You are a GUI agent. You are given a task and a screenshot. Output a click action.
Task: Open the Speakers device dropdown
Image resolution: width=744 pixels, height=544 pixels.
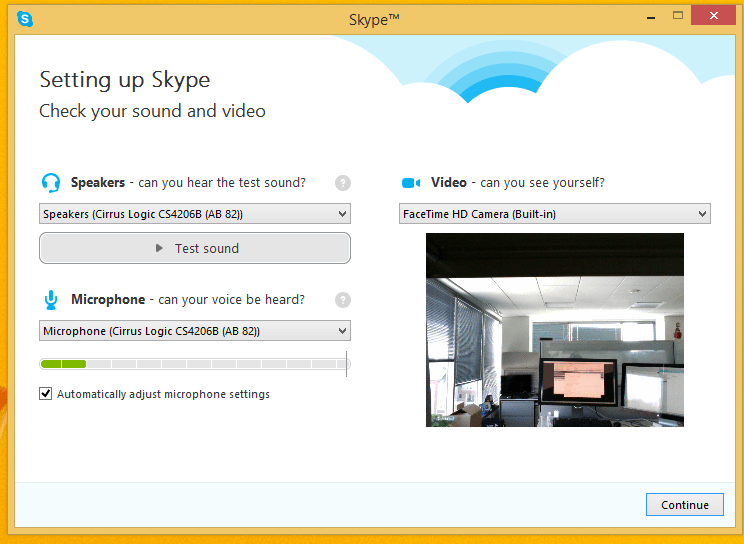point(195,214)
